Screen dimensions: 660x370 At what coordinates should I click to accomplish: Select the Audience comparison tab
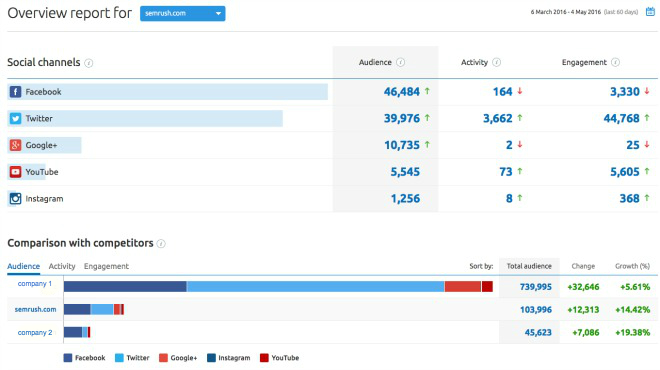[24, 266]
